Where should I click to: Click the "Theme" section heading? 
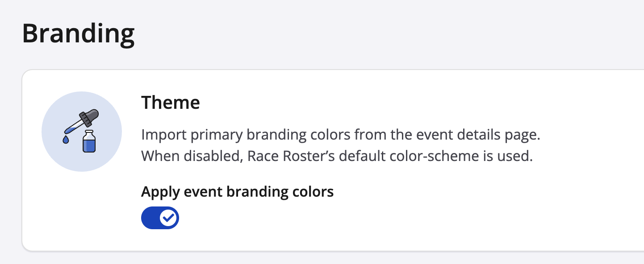point(171,103)
